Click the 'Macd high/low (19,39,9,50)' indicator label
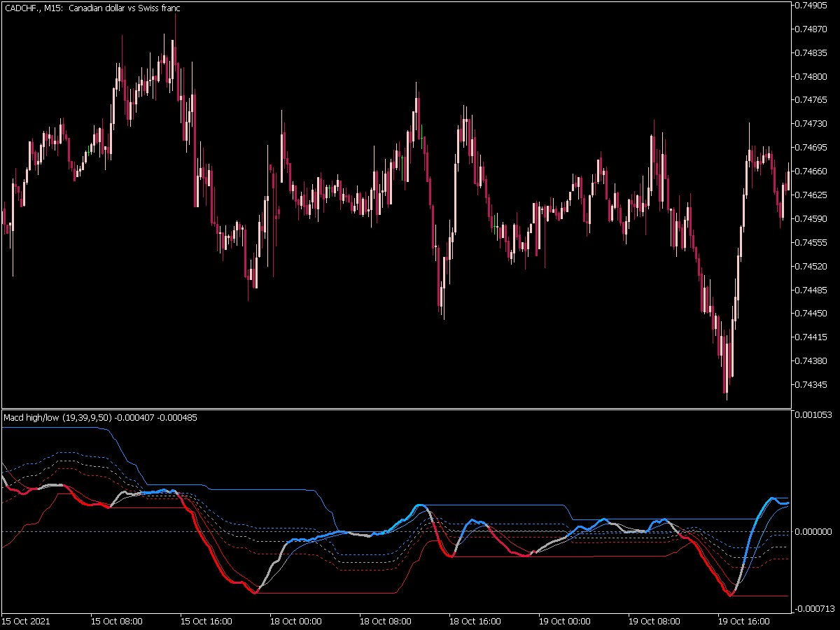The image size is (840, 630). tap(57, 418)
